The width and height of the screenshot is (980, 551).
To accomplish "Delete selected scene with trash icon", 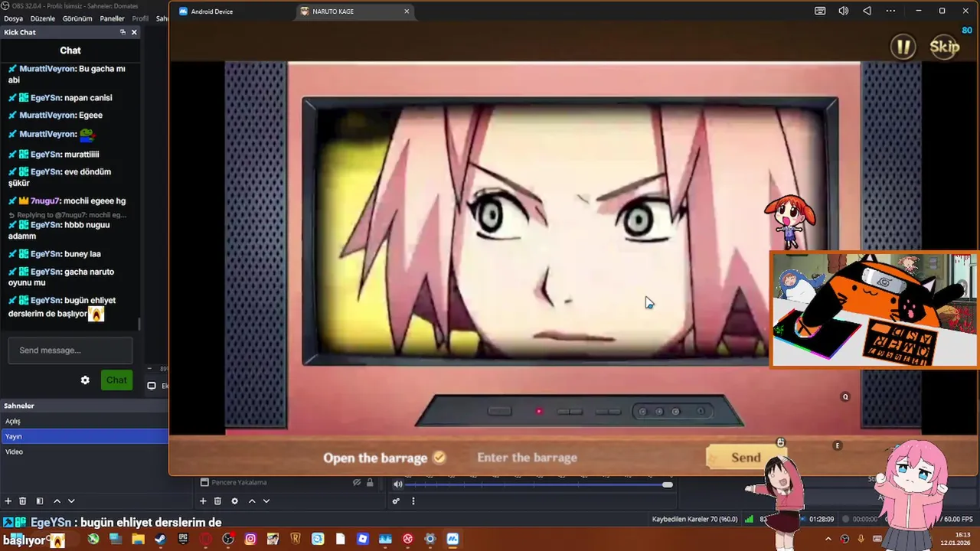I will click(x=23, y=501).
